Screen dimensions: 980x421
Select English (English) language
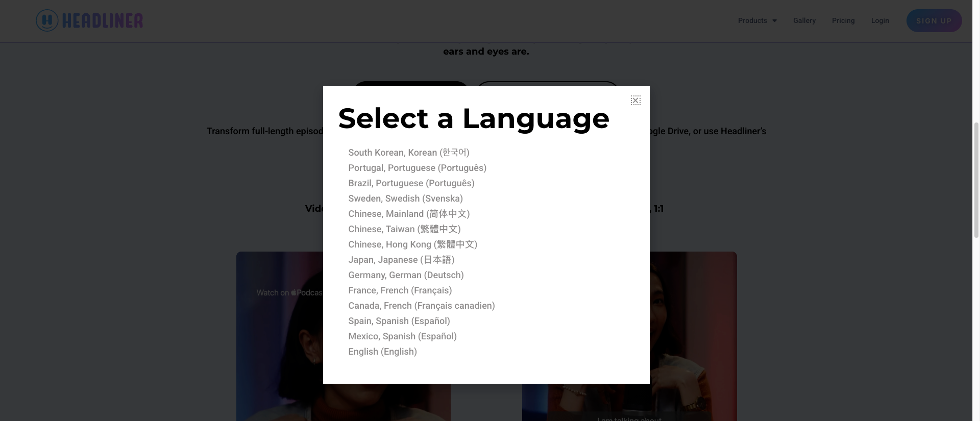[383, 352]
